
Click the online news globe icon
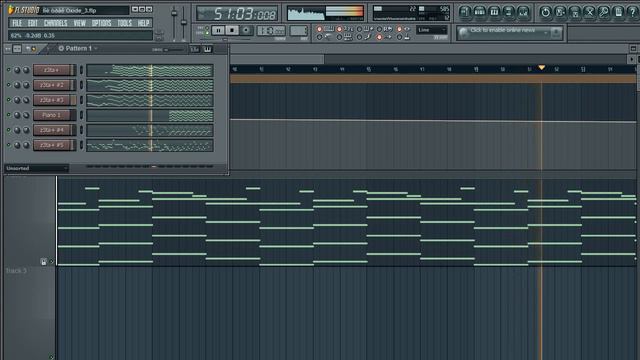pyautogui.click(x=463, y=33)
